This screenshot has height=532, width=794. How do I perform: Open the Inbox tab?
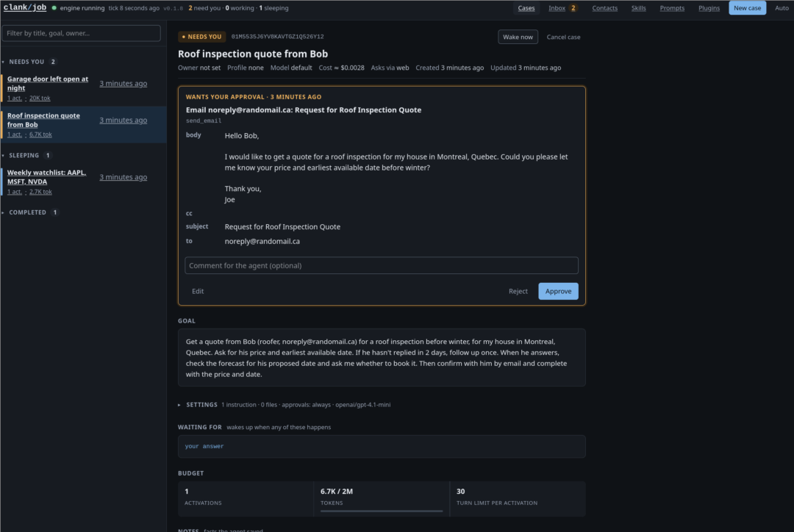[x=557, y=8]
